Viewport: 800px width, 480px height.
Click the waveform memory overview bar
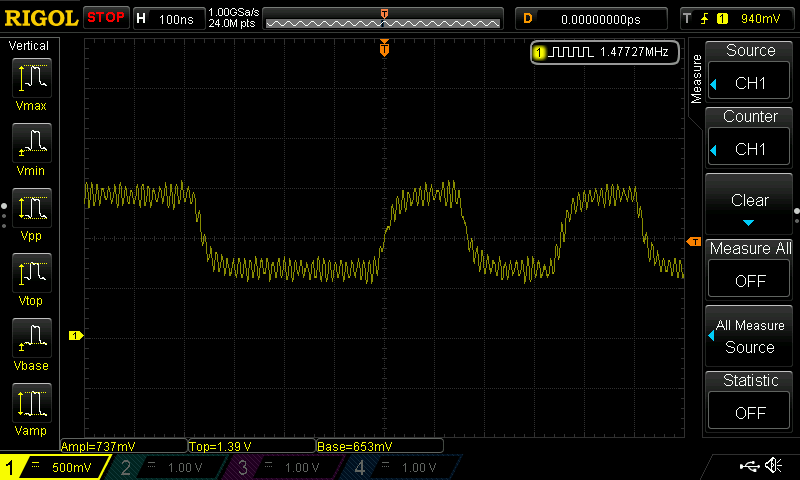383,19
